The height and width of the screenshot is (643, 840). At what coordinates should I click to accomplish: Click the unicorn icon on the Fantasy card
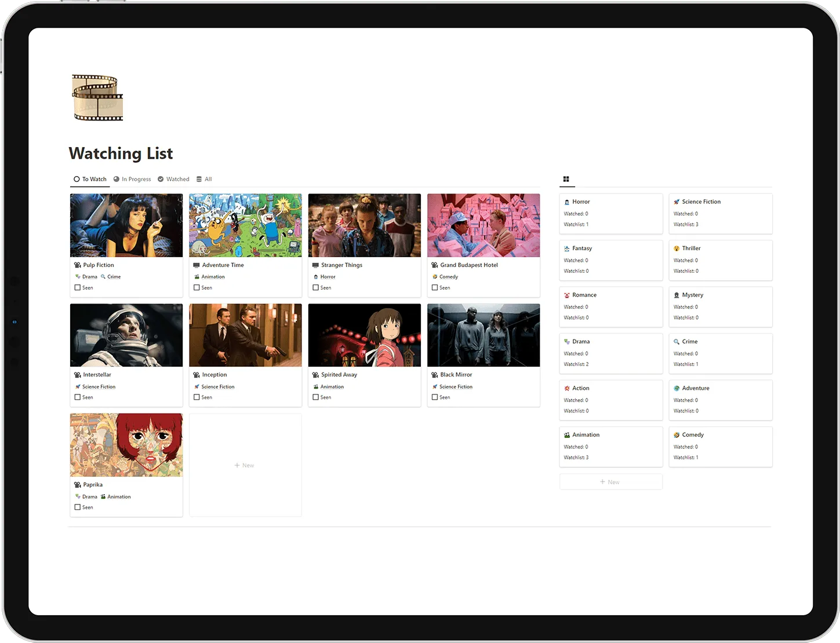(566, 248)
